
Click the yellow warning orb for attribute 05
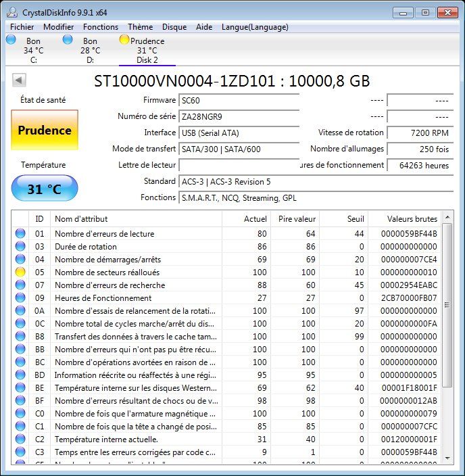20,272
